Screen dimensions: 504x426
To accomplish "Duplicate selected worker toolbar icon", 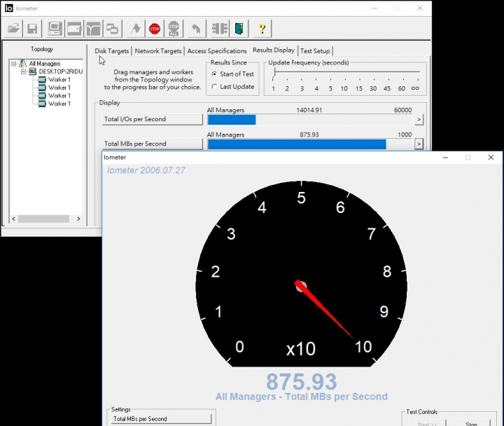I will [112, 29].
